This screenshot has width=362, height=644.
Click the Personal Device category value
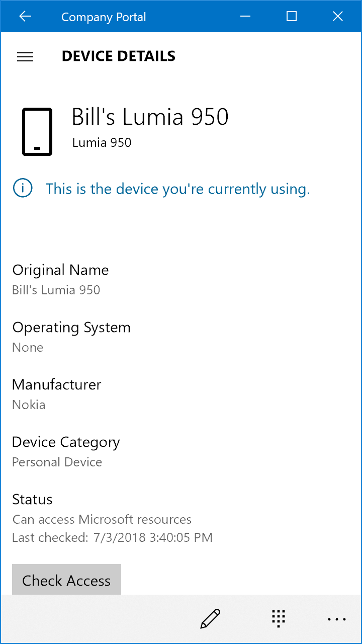(x=57, y=462)
